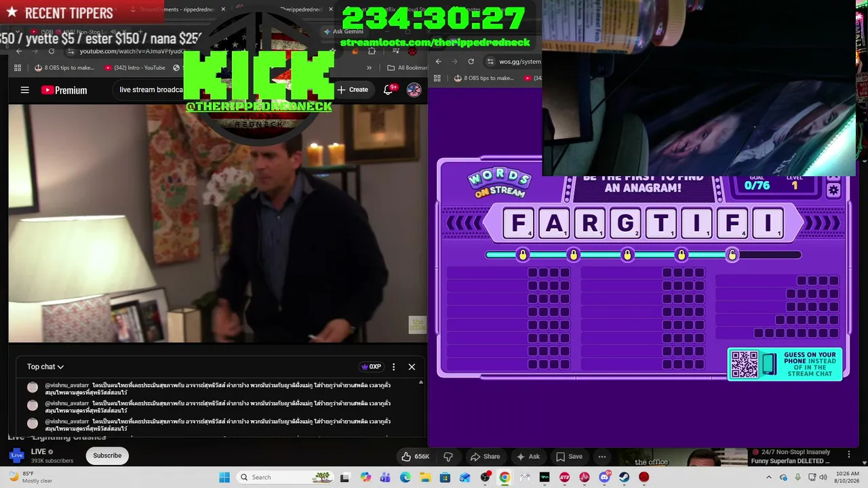
Task: Click the playing video in YouTube
Action: pyautogui.click(x=218, y=224)
